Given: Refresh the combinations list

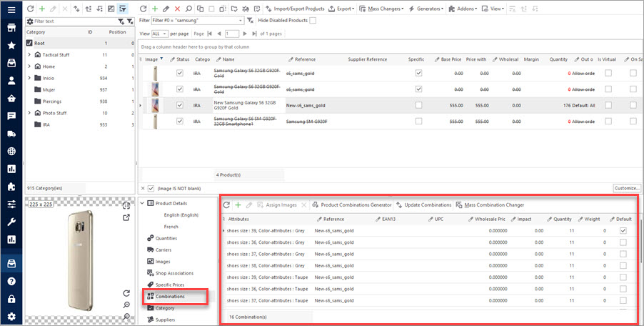Looking at the screenshot, I should (226, 204).
